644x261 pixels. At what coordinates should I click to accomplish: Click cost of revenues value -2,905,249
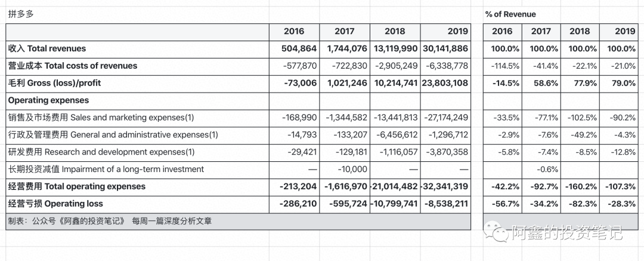[x=398, y=66]
